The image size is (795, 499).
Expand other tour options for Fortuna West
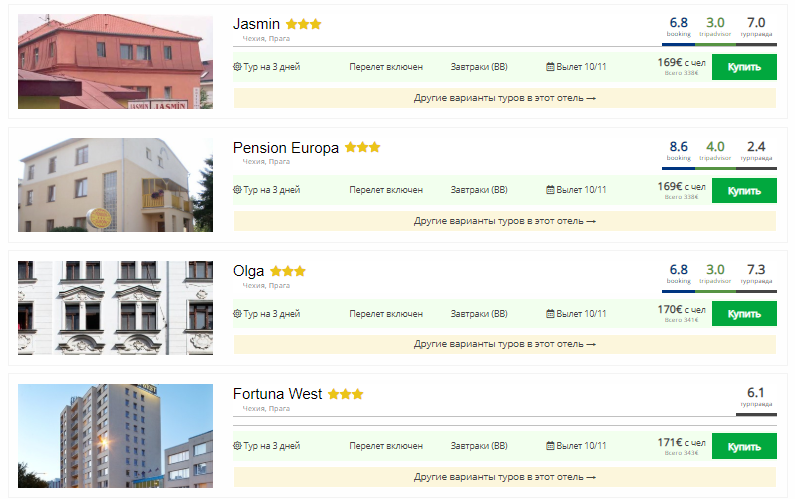(504, 477)
